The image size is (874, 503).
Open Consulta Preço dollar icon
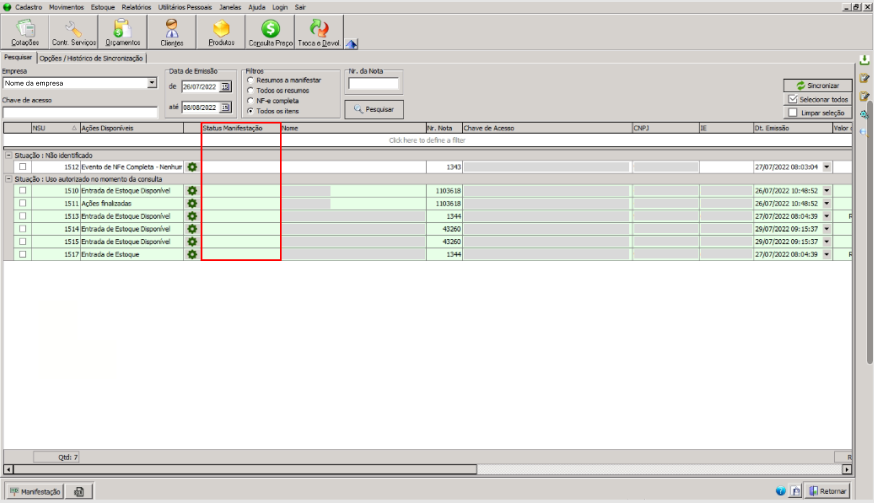pyautogui.click(x=270, y=32)
